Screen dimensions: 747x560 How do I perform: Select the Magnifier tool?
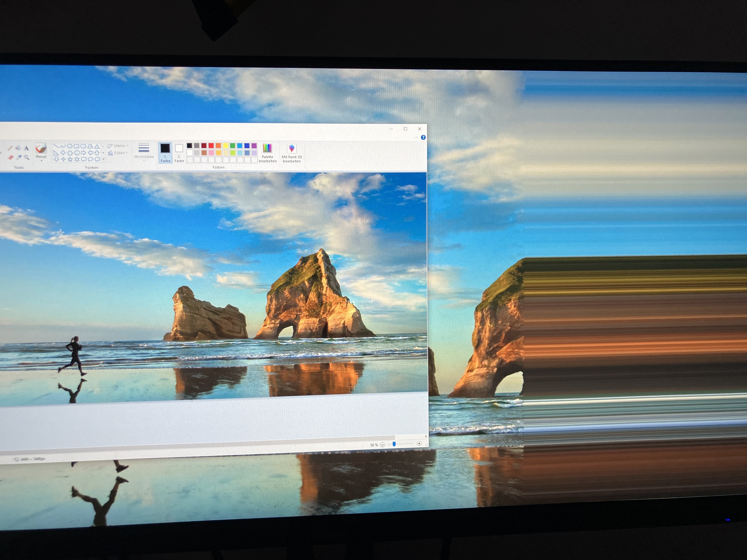click(27, 157)
